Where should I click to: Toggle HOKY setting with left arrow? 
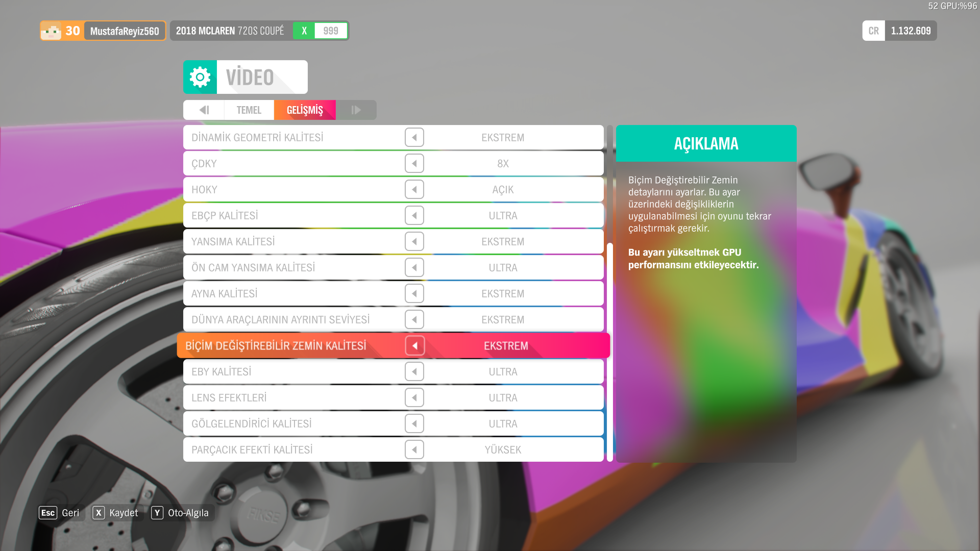point(414,189)
